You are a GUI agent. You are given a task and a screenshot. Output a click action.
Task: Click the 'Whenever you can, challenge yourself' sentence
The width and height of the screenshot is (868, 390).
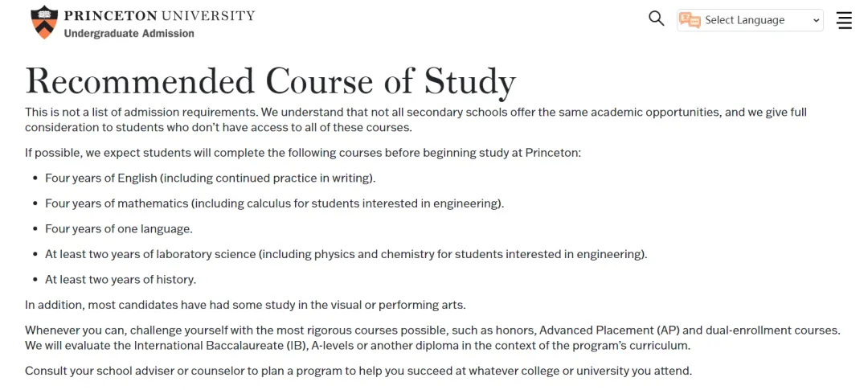click(x=432, y=330)
